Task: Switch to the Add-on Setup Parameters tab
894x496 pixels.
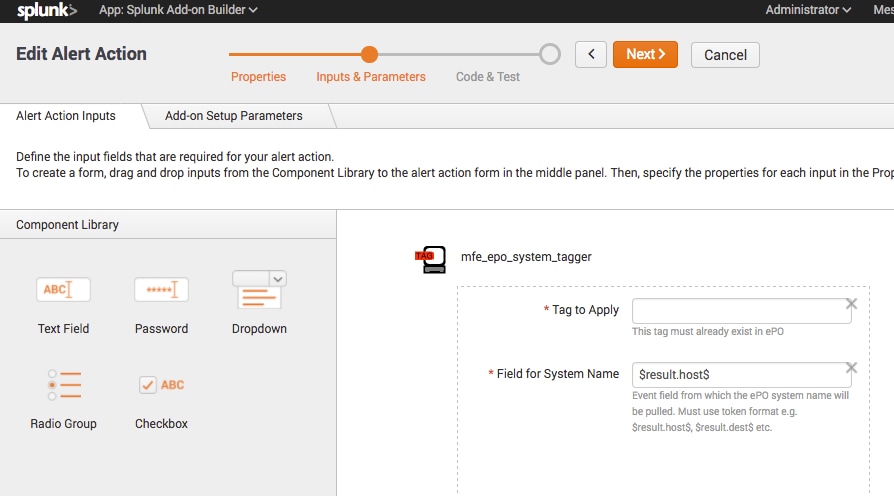Action: 234,116
